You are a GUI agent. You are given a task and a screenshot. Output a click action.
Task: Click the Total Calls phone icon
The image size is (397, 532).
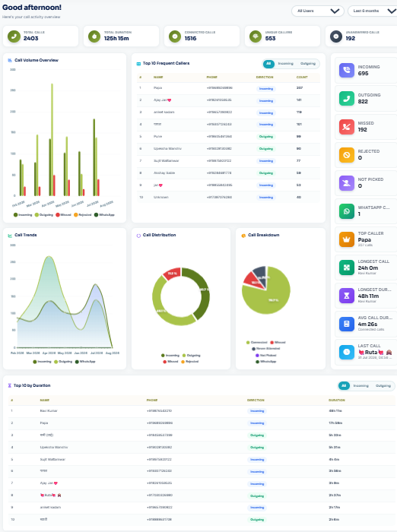pos(14,36)
